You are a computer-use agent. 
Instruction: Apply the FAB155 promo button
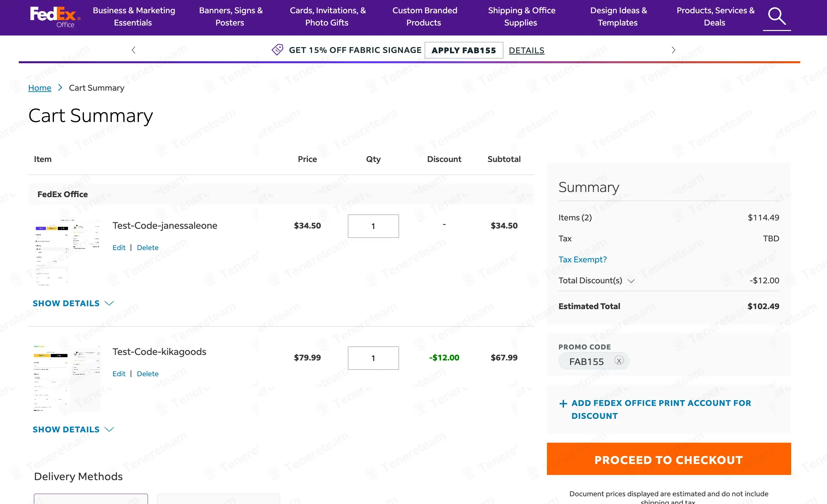point(464,50)
